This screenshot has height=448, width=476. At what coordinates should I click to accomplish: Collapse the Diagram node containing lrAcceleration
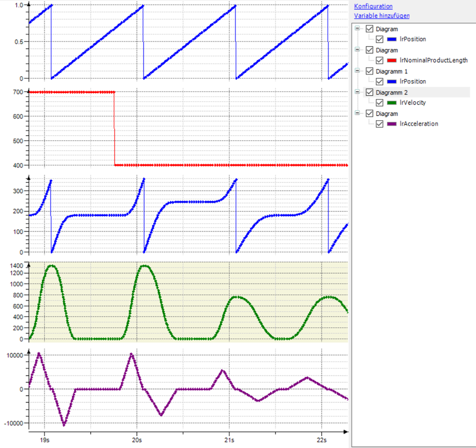click(x=358, y=114)
